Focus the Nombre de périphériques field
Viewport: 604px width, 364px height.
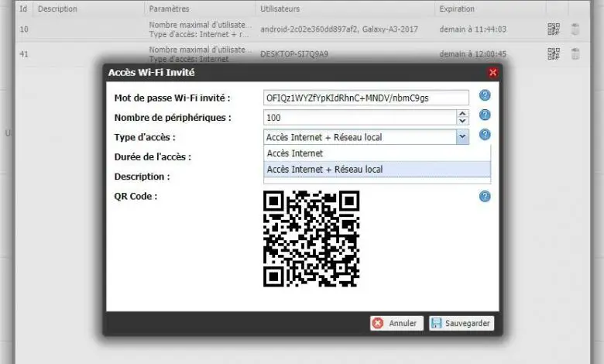click(x=360, y=118)
